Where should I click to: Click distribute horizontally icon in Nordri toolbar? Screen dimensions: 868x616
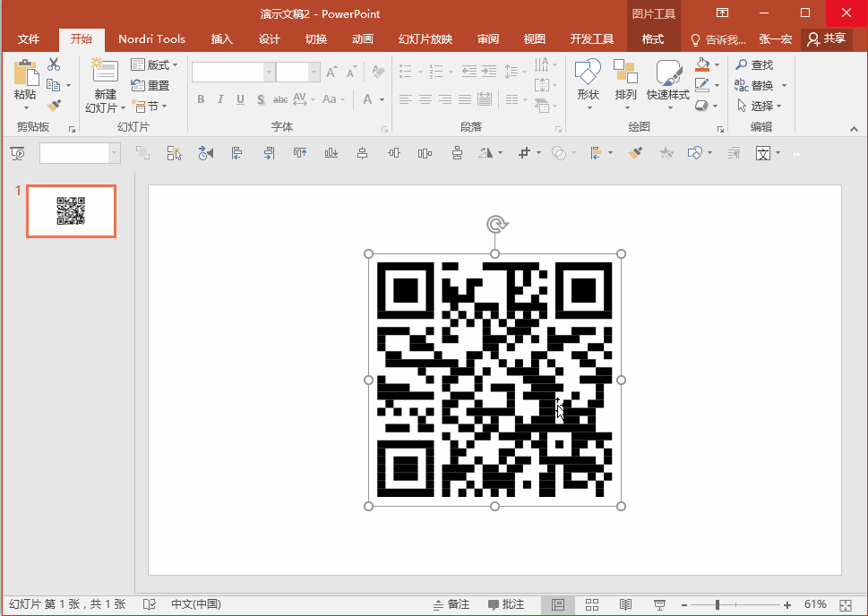click(x=425, y=153)
